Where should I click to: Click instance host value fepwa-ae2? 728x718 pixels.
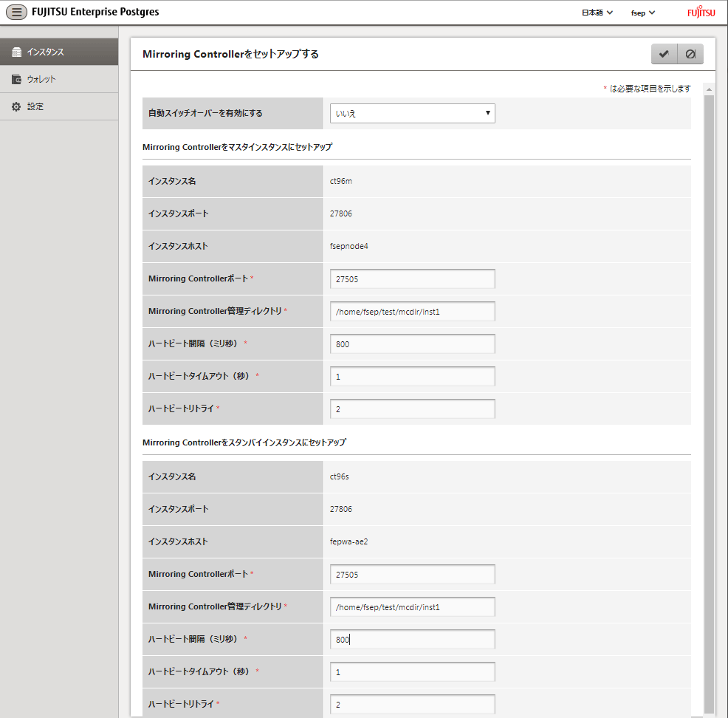(x=348, y=541)
